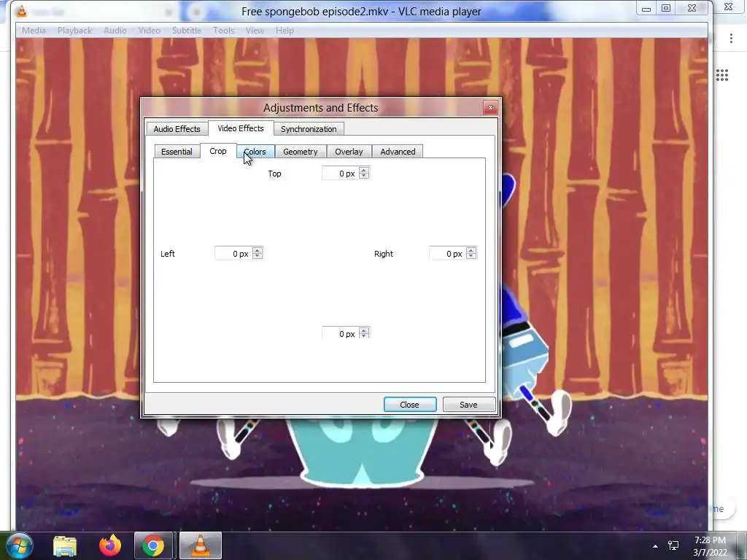
Task: Open the Help menu
Action: 285,31
